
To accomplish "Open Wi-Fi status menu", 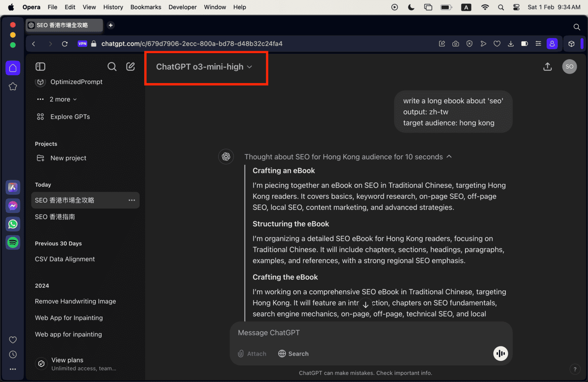I will 485,7.
